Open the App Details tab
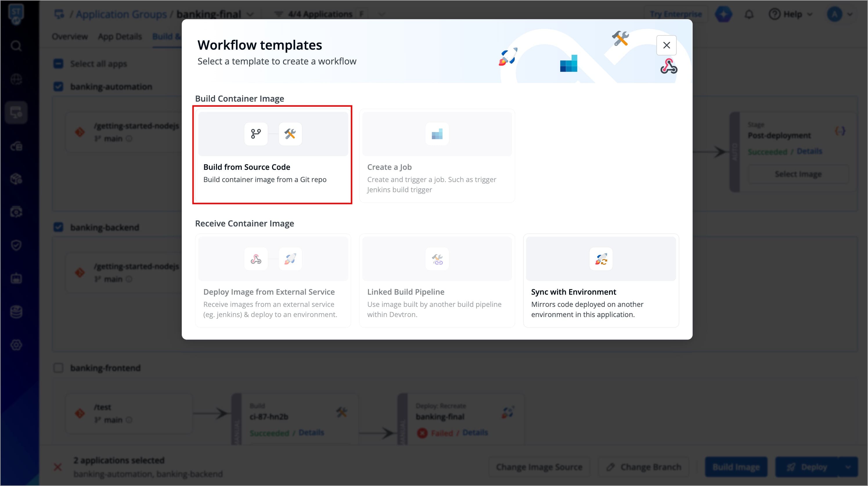This screenshot has height=486, width=868. point(120,36)
